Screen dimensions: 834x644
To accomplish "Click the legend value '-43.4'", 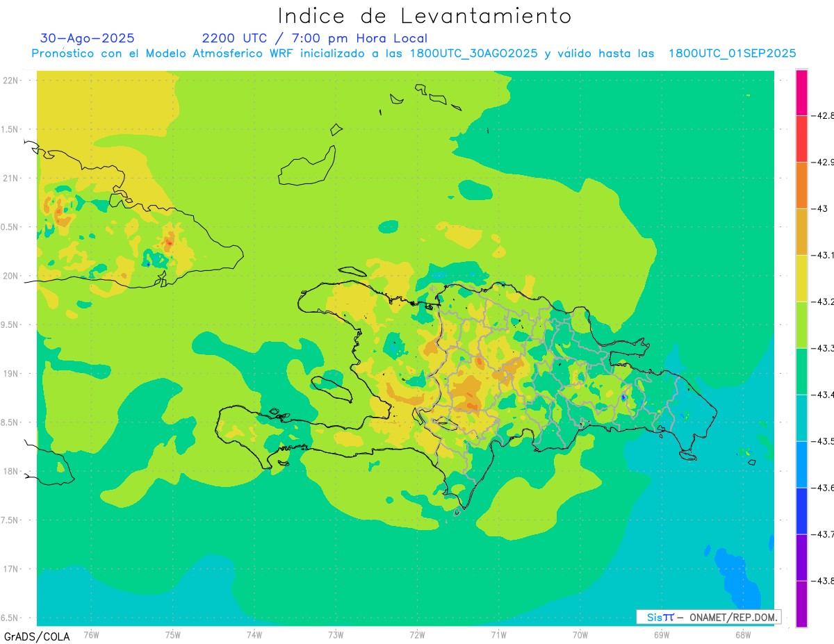I will coord(824,395).
